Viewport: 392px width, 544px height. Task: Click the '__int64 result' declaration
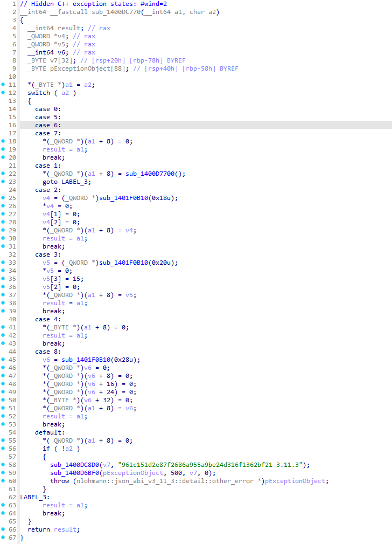point(55,28)
